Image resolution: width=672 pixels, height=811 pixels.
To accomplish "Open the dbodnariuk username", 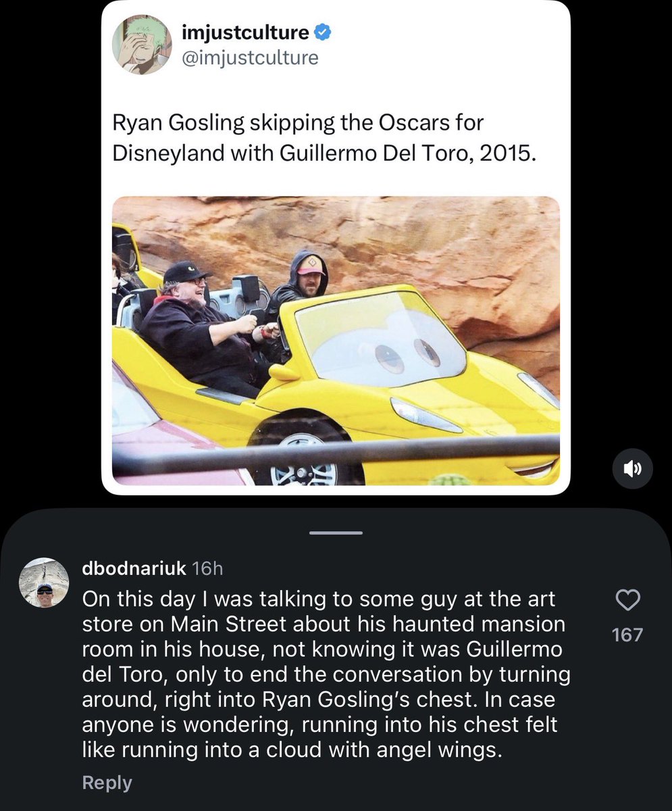I will (134, 569).
